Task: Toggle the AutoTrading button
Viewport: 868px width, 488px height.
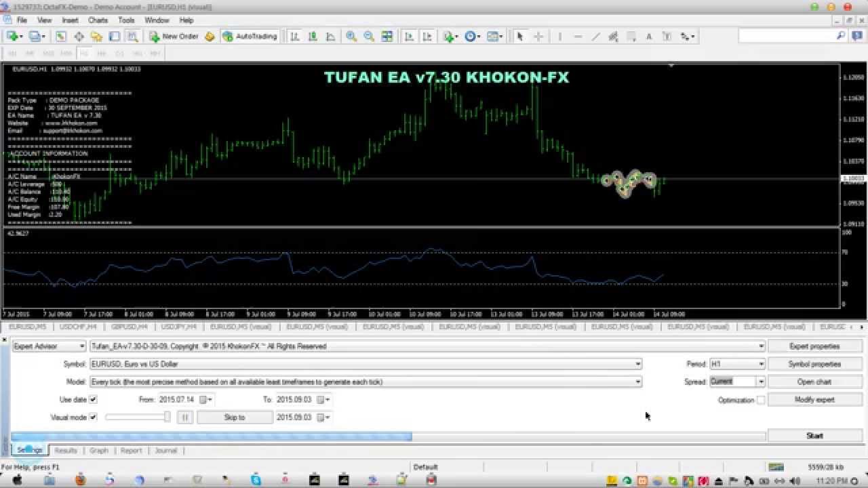Action: 250,37
